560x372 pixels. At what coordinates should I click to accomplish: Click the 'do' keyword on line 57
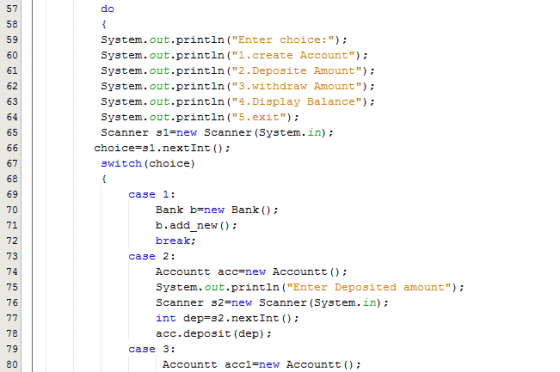pyautogui.click(x=108, y=9)
